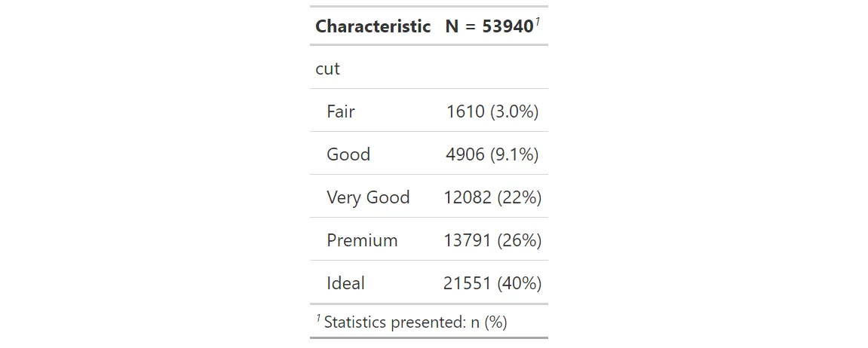This screenshot has width=868, height=348.
Task: Click the 53940 number in the header
Action: 507,26
